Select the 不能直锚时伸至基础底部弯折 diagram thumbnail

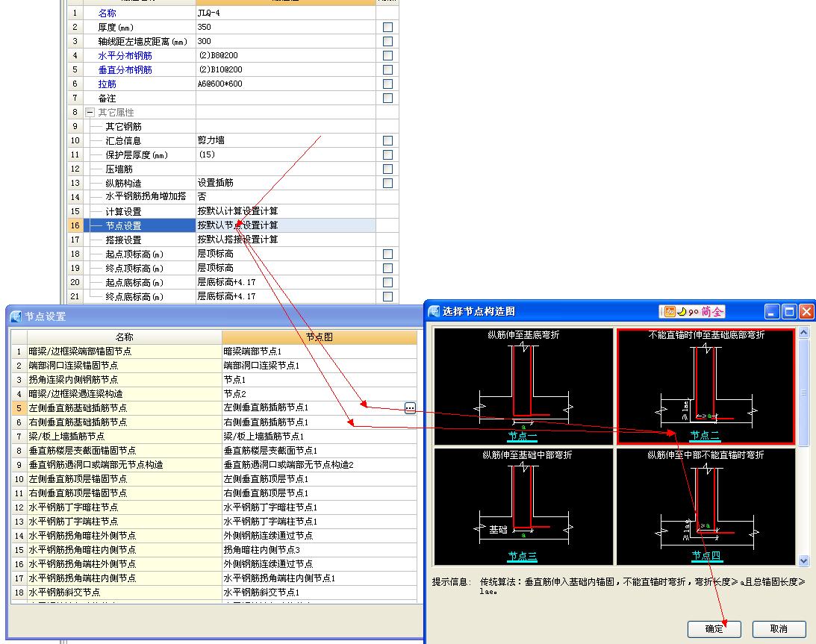pos(706,387)
